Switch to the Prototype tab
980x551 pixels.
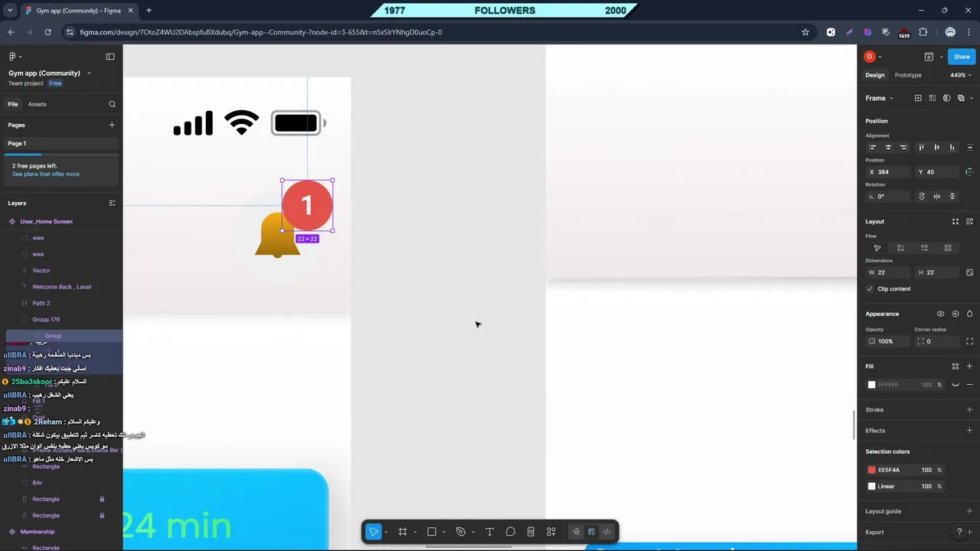point(908,75)
